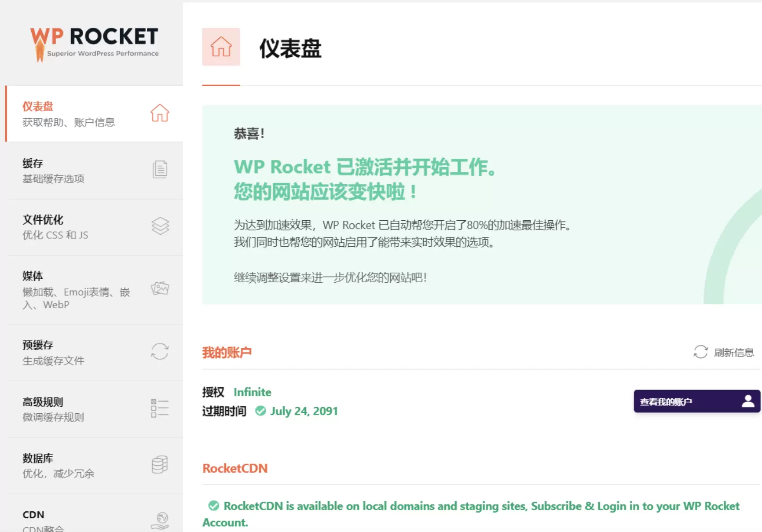Select the 媒体 media menu item
Screen dimensions: 762x532
coord(94,290)
